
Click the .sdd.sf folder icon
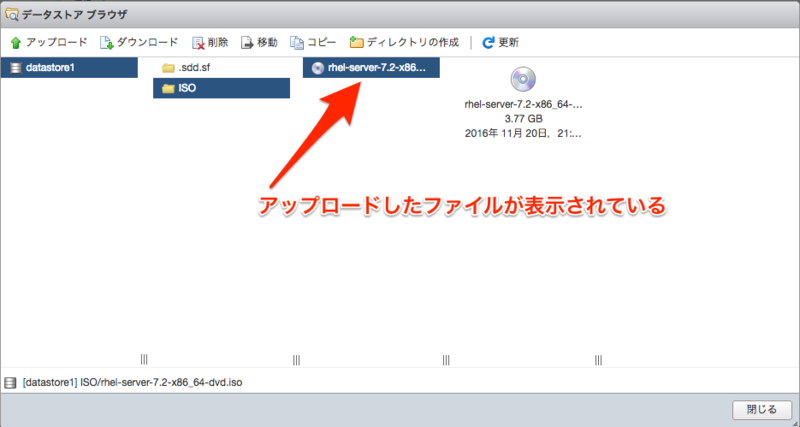tap(168, 68)
